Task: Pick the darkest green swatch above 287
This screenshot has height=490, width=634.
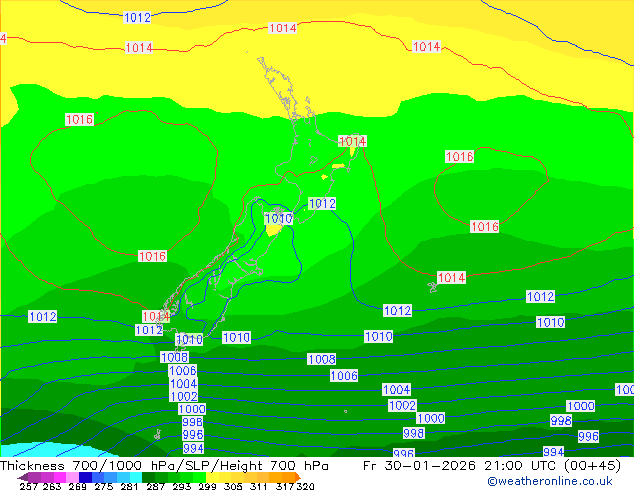Action: 148,477
